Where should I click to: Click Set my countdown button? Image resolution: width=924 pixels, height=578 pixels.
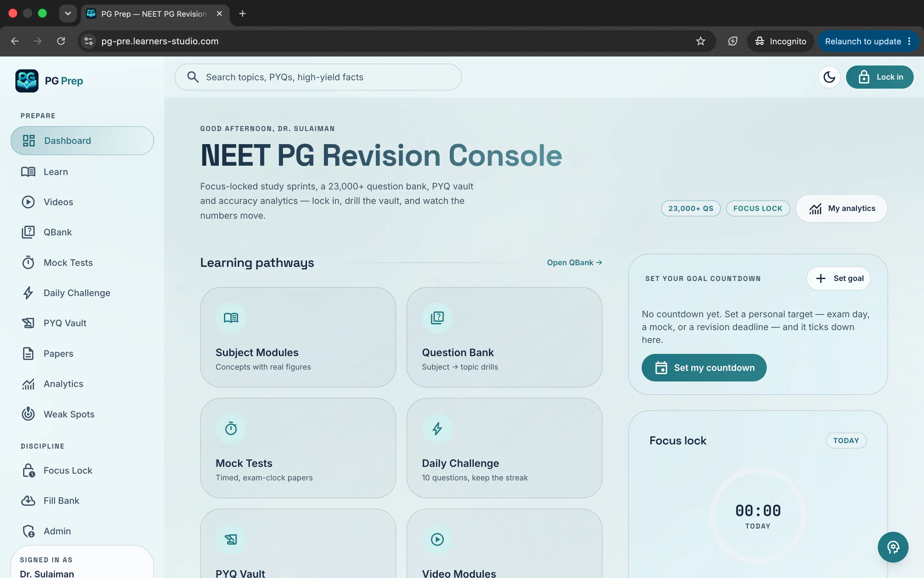(704, 367)
